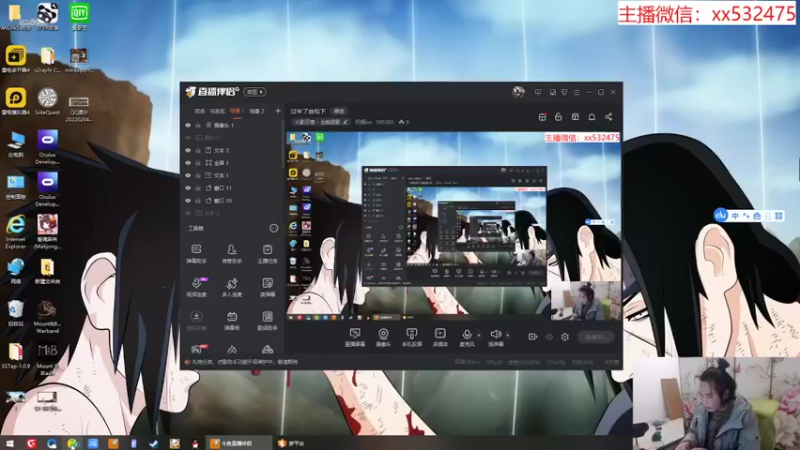
Task: Click the share icon at top right
Action: point(609,117)
